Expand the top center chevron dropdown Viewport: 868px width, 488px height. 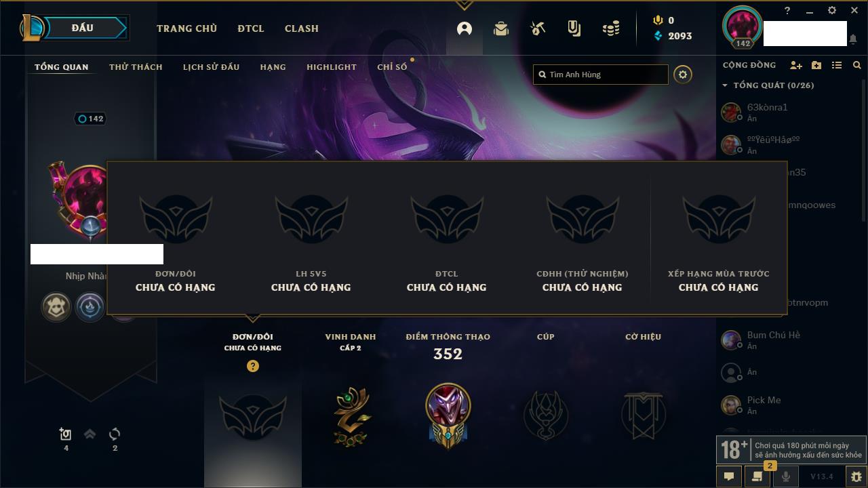click(464, 5)
